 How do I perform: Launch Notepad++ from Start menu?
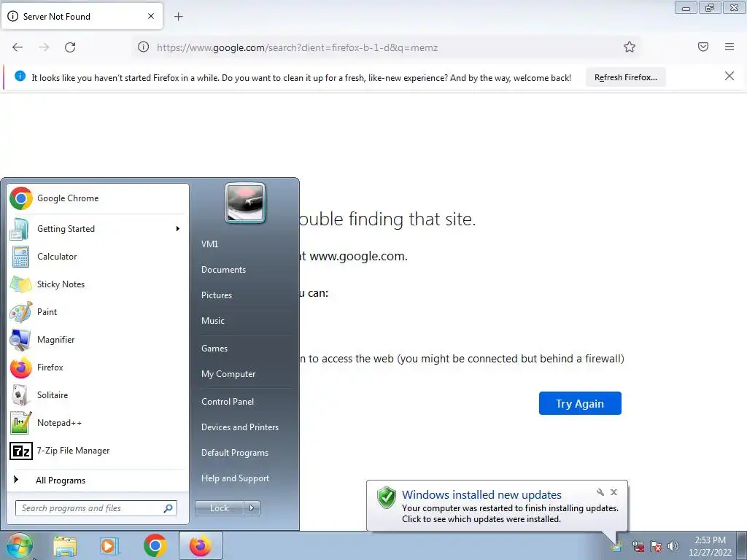[x=98, y=422]
